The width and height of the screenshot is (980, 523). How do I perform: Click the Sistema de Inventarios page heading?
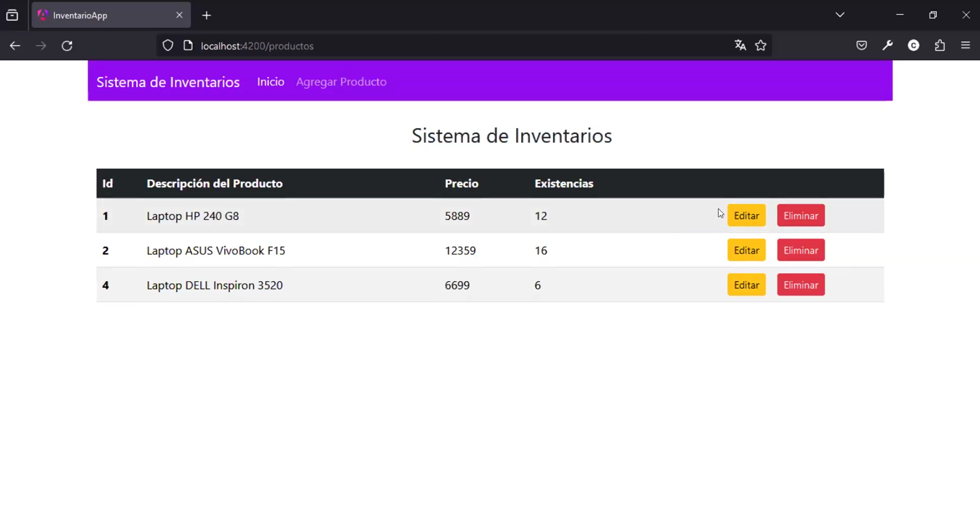pyautogui.click(x=512, y=136)
